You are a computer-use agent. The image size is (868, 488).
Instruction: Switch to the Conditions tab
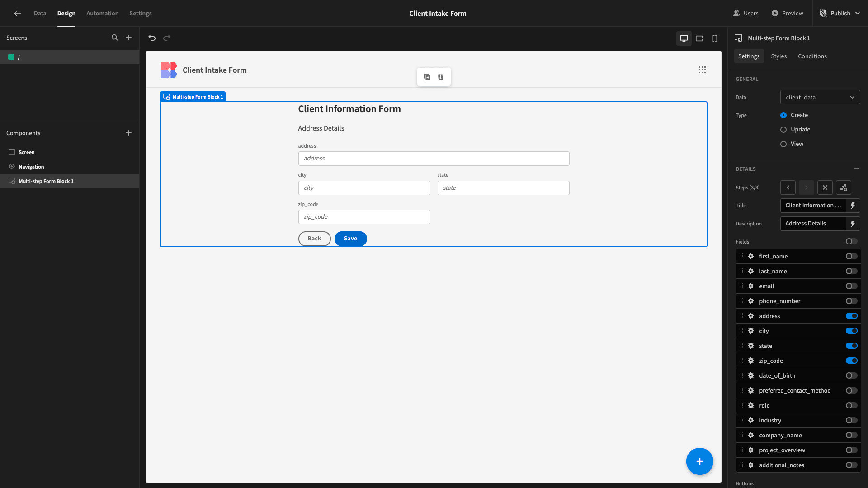(x=812, y=56)
